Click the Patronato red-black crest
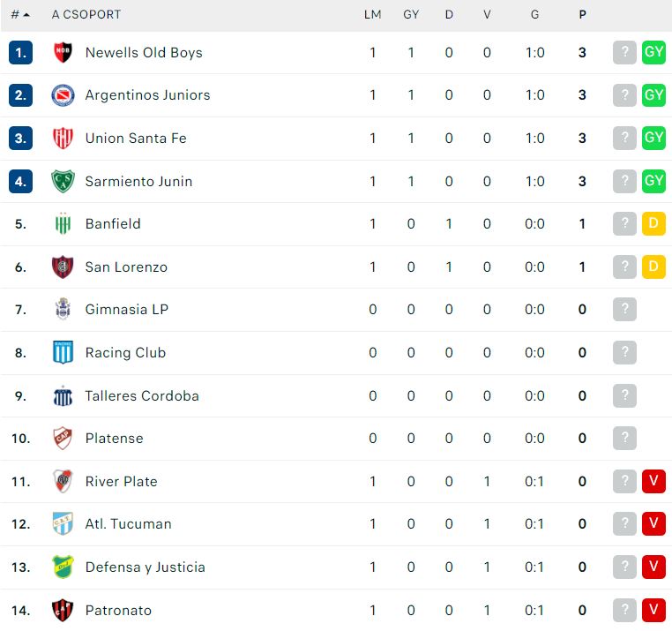The image size is (672, 631). (63, 610)
